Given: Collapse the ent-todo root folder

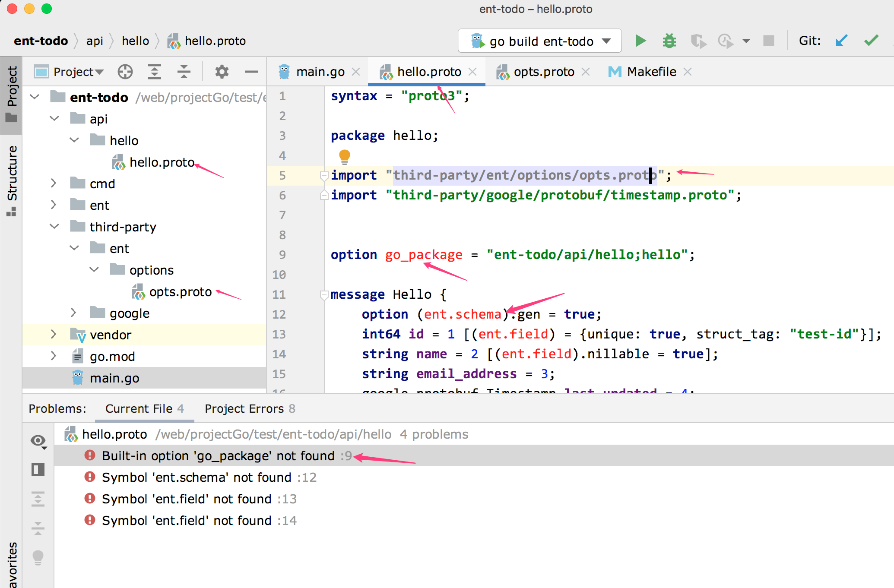Looking at the screenshot, I should tap(35, 97).
